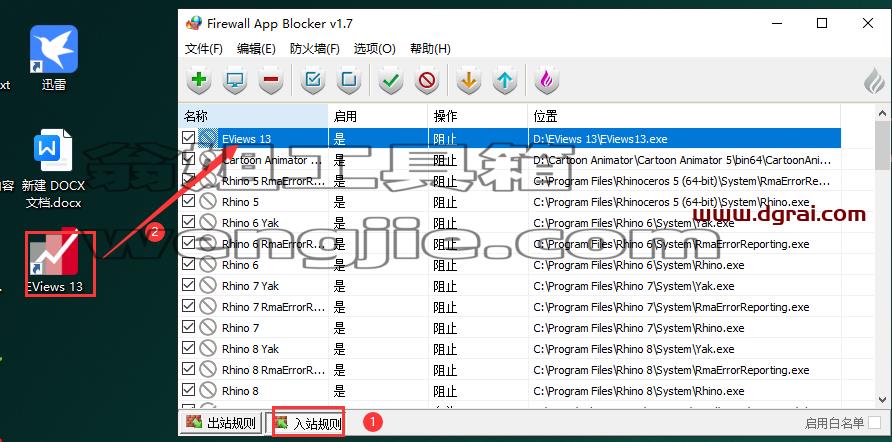Click the monitor add process toolbar icon
This screenshot has width=892, height=442.
point(235,80)
